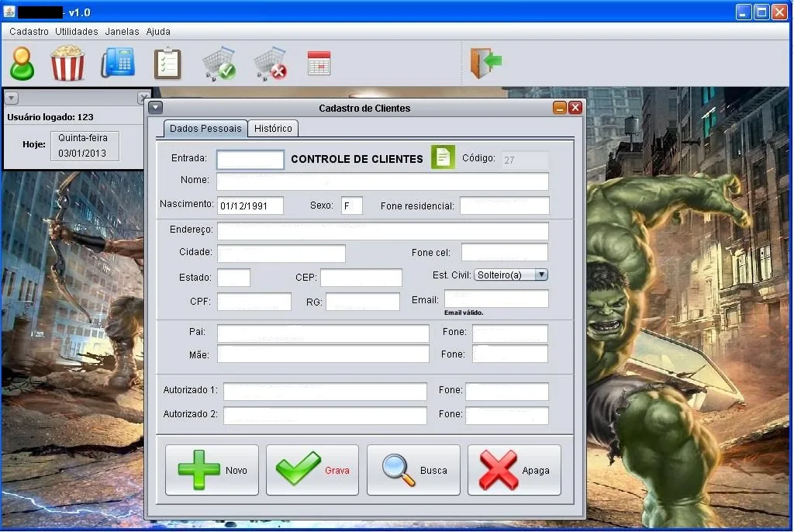Click the Fone cel input field
This screenshot has width=794, height=532.
[x=505, y=252]
